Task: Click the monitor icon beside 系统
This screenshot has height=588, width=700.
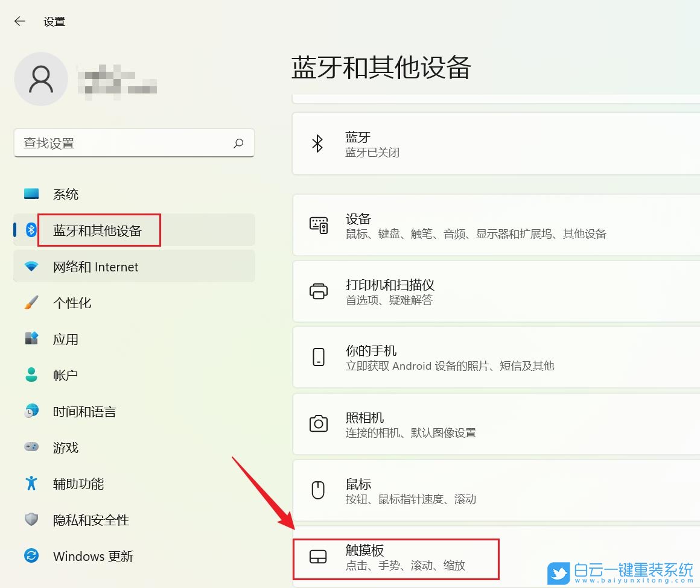Action: [x=31, y=194]
